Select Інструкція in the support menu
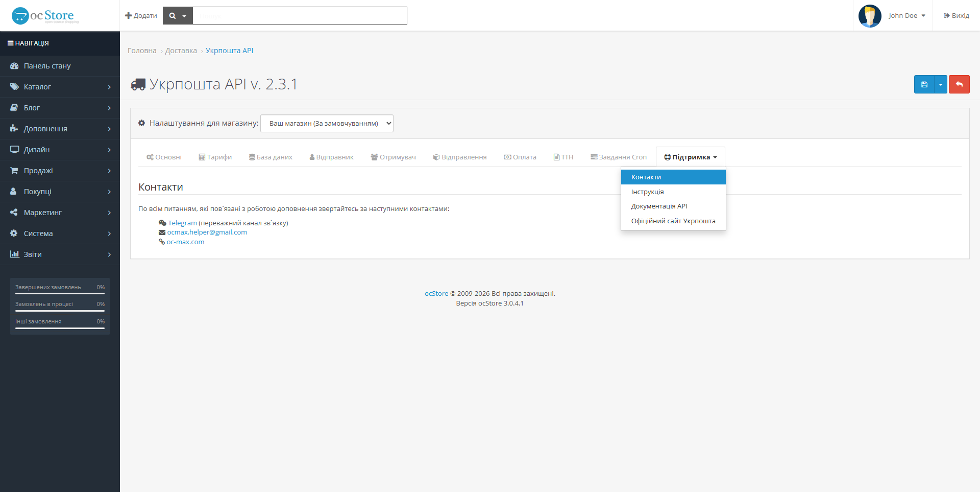This screenshot has width=980, height=492. pos(673,192)
